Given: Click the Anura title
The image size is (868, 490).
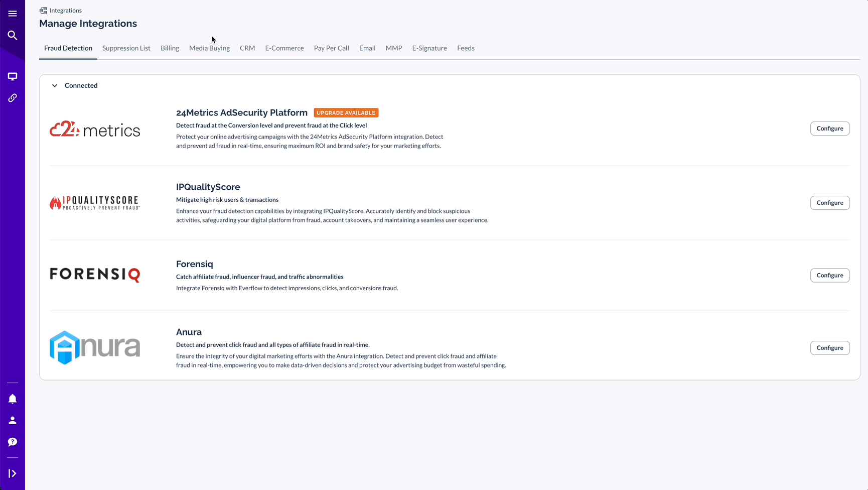Looking at the screenshot, I should 189,332.
